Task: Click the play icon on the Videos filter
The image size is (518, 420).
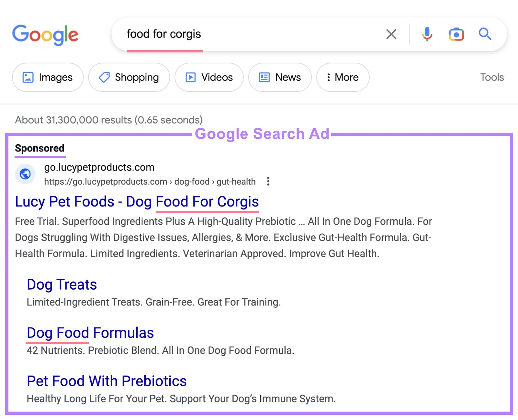Action: pyautogui.click(x=191, y=77)
